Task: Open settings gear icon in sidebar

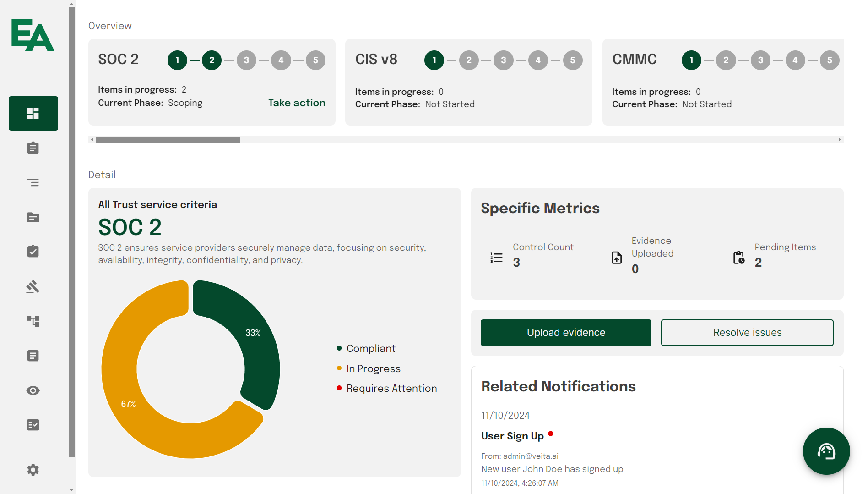Action: (33, 470)
